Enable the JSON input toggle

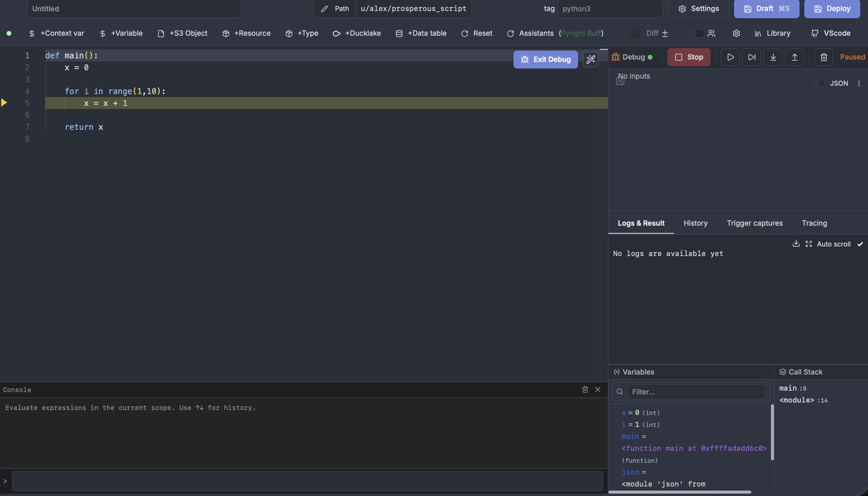[x=819, y=83]
